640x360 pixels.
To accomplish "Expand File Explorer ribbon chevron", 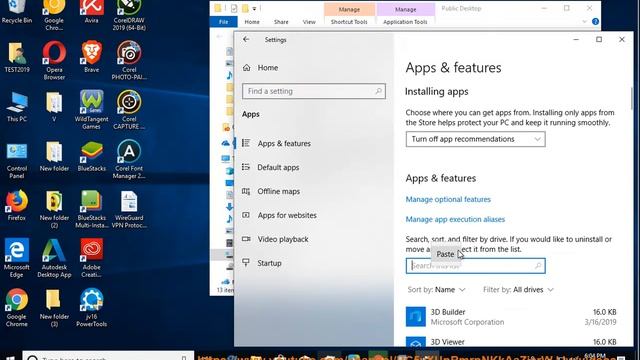I will 584,22.
